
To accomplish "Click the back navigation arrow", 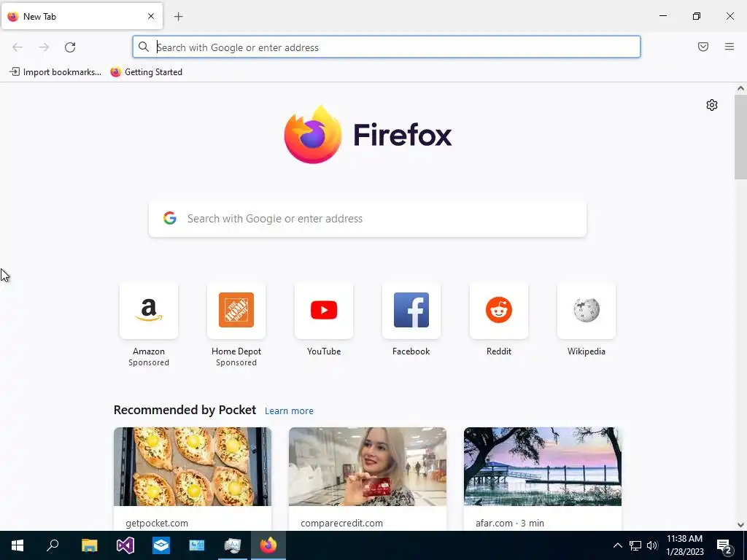I will tap(18, 47).
